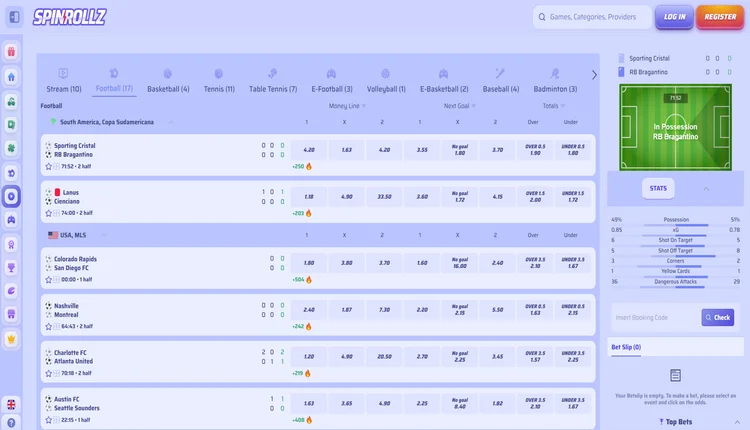The height and width of the screenshot is (430, 750).
Task: Toggle the sidebar collapse icon
Action: point(14,17)
